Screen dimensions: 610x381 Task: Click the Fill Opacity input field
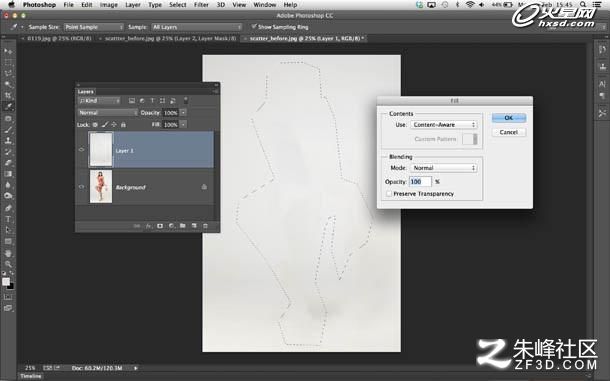[x=420, y=182]
